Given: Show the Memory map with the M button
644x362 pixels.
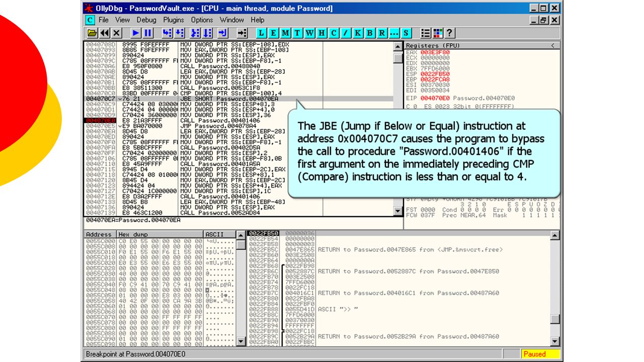Looking at the screenshot, I should 286,33.
